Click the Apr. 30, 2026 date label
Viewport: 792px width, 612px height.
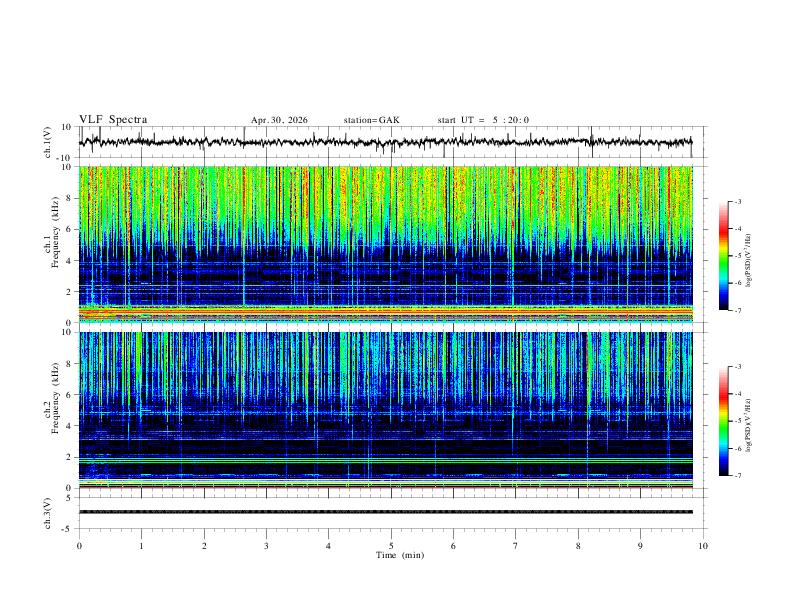(279, 120)
